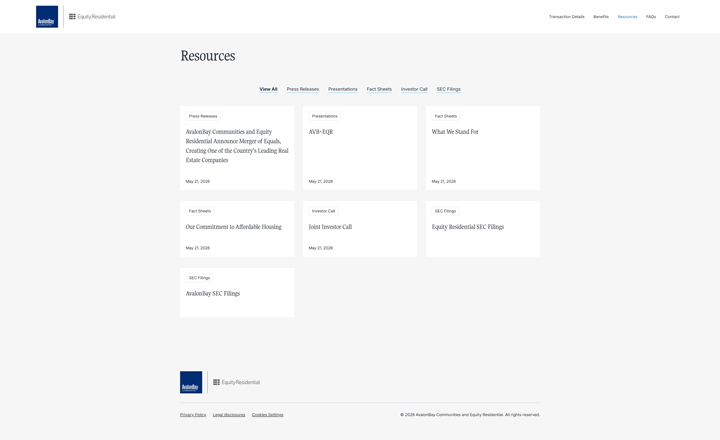Screen dimensions: 720x440
Task: Click the date on the merger press release card
Action: tap(197, 181)
